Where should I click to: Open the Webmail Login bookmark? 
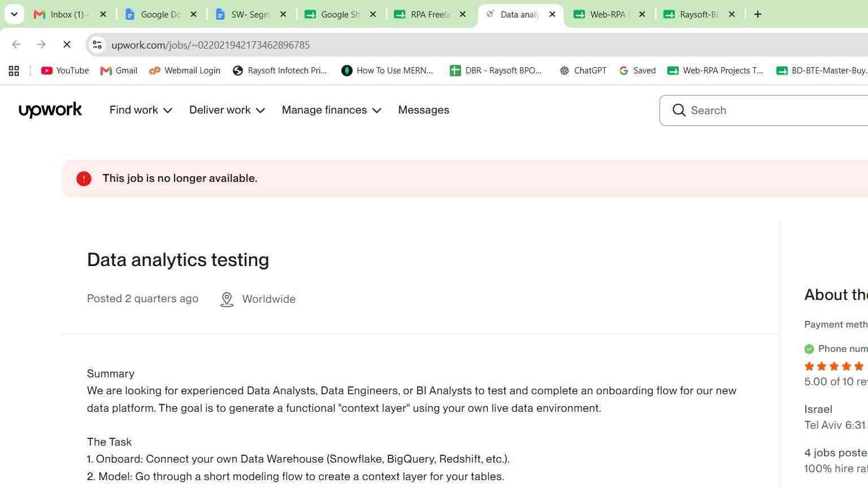185,71
